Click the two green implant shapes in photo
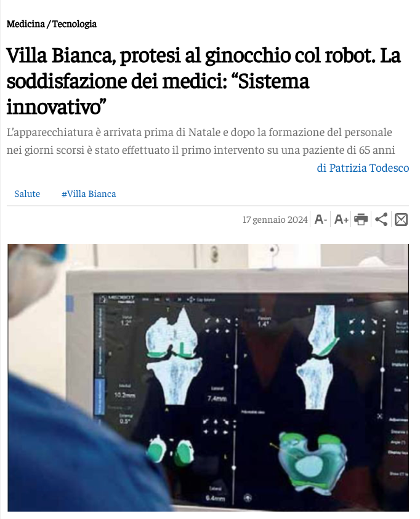This screenshot has height=519, width=420. (171, 451)
